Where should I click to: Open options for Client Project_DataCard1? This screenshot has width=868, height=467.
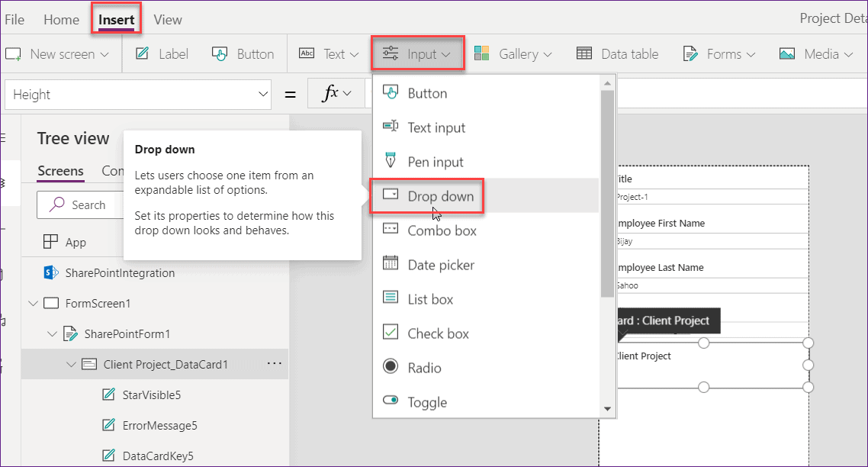[275, 364]
